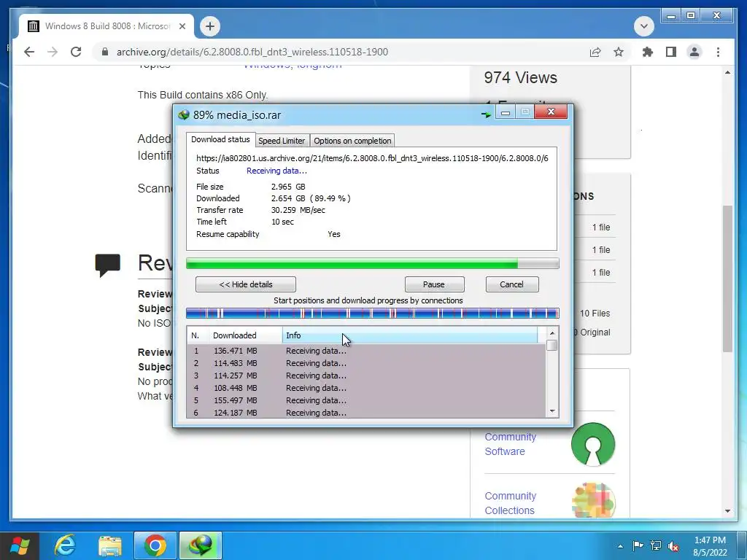Click IDM globe icon in dialog title
747x560 pixels.
(x=184, y=114)
